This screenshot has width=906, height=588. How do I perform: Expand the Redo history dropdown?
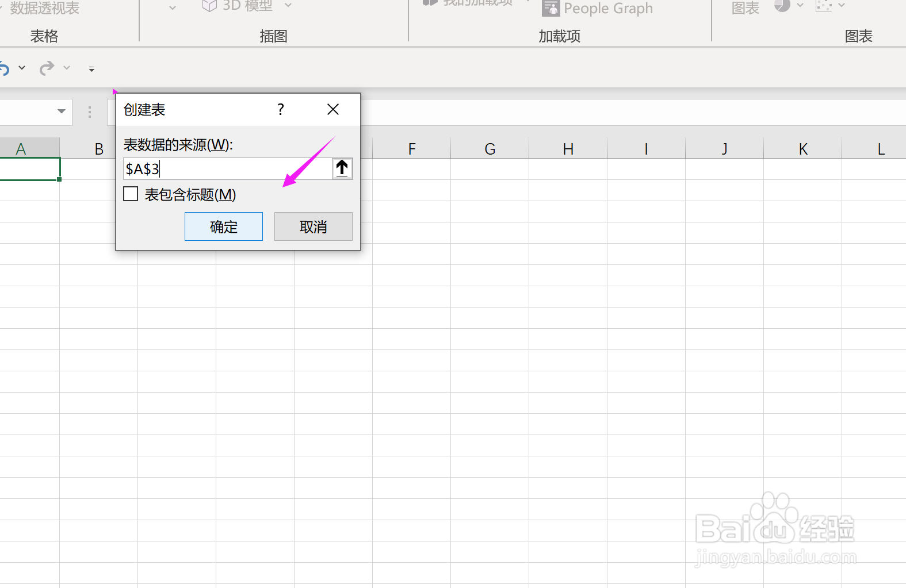tap(67, 68)
